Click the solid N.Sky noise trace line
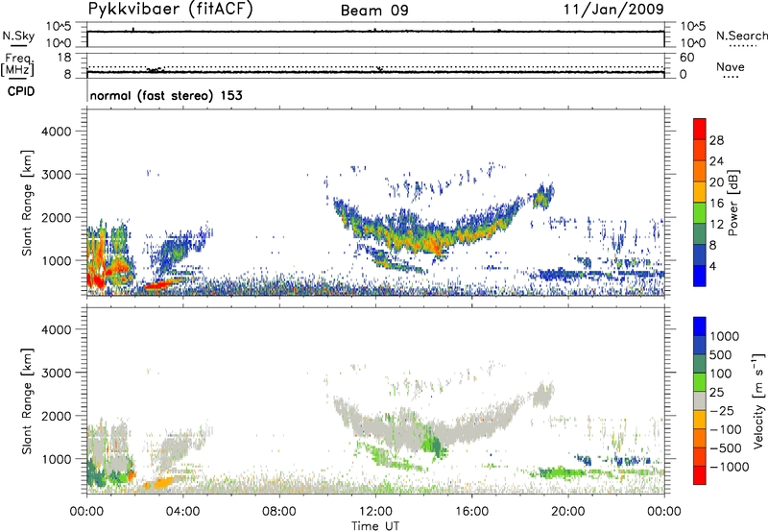Viewport: 768px width, 532px height. click(375, 32)
